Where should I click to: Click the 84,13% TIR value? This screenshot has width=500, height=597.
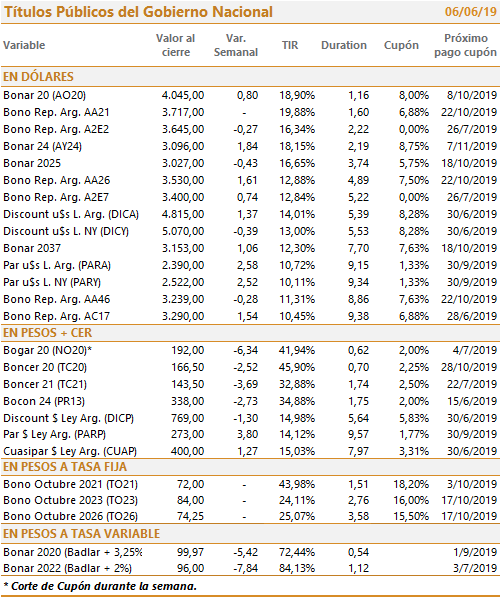pos(297,568)
